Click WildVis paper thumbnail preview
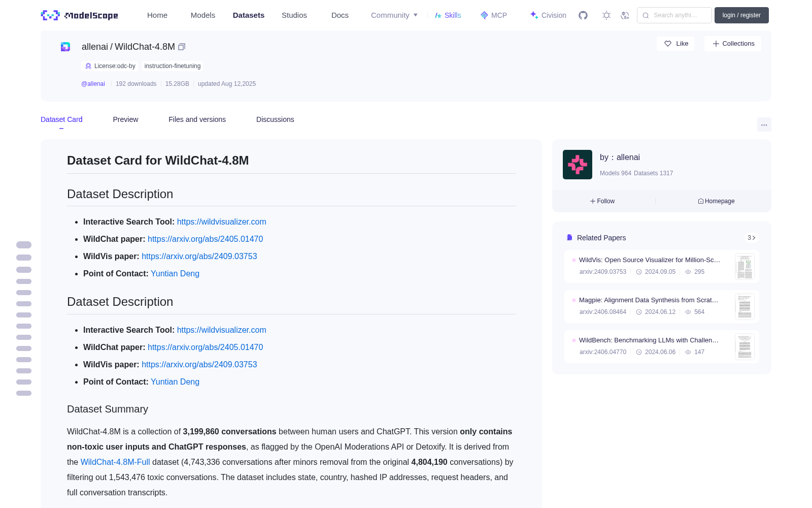The width and height of the screenshot is (812, 508). pyautogui.click(x=745, y=267)
